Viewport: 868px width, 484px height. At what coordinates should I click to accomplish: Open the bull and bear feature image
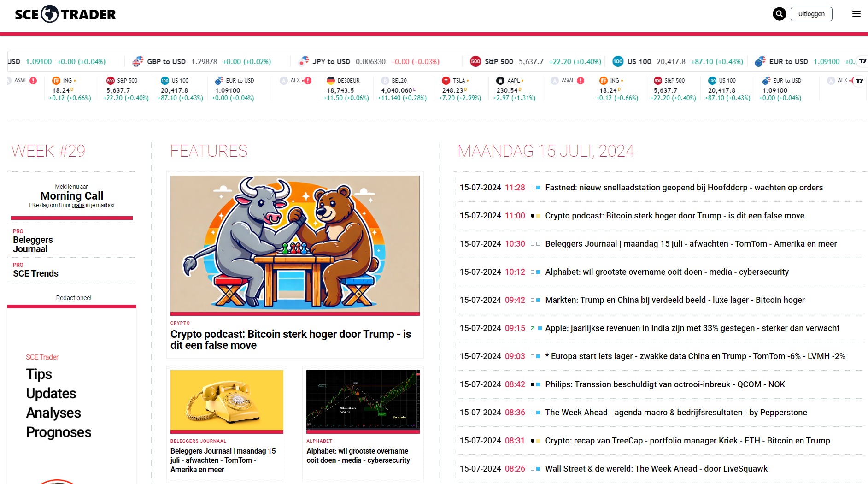[x=295, y=244]
